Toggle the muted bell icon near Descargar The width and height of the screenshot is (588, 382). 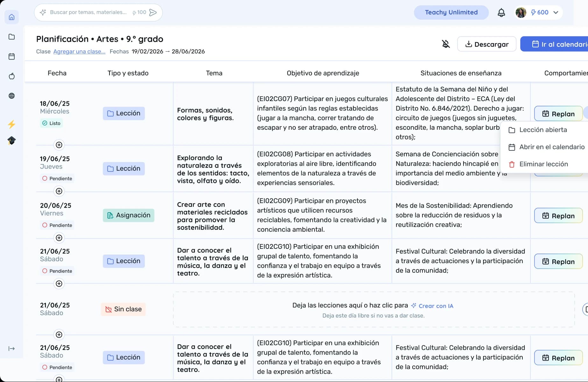[x=446, y=44]
